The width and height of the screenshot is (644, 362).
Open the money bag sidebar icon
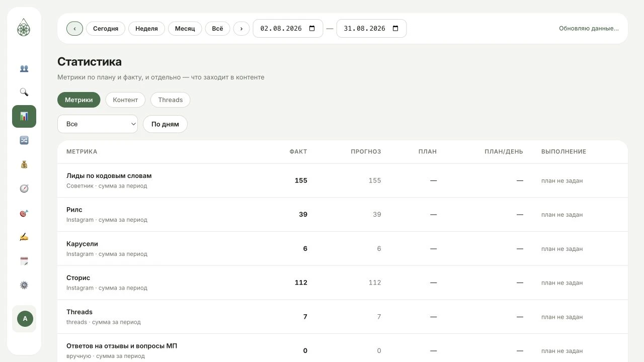[24, 165]
